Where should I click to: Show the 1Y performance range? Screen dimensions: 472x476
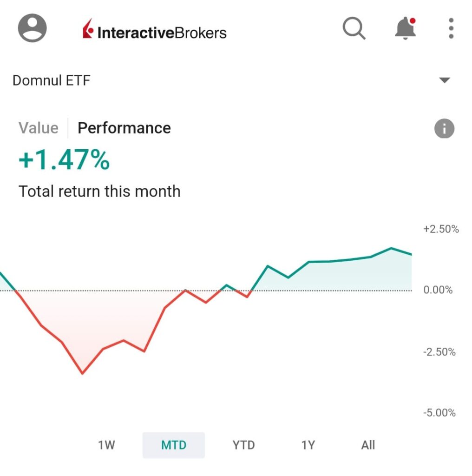click(x=308, y=445)
